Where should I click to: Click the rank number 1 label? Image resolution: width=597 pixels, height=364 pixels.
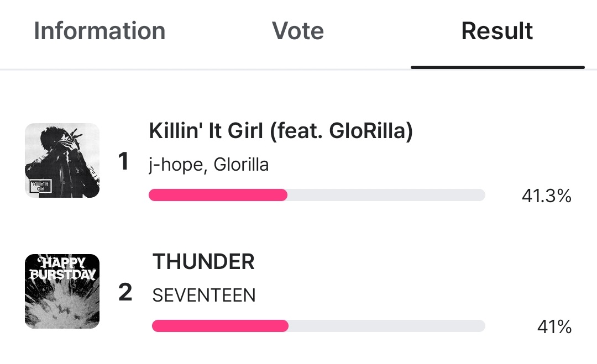point(123,161)
